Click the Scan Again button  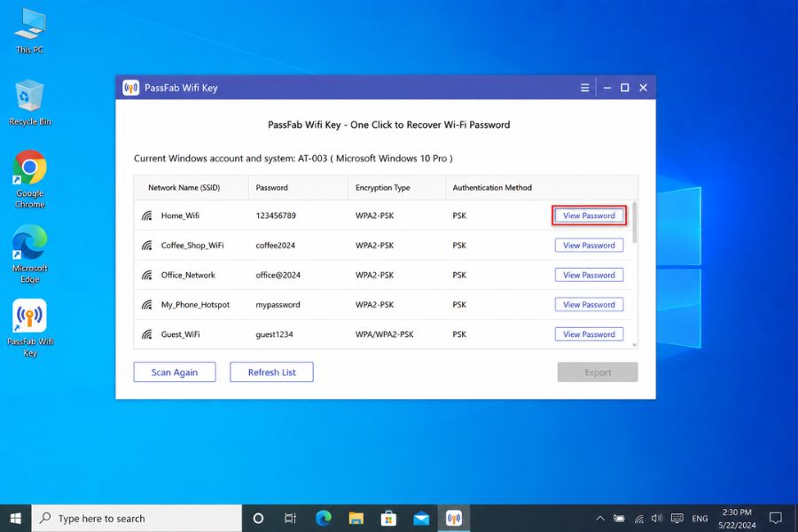175,372
